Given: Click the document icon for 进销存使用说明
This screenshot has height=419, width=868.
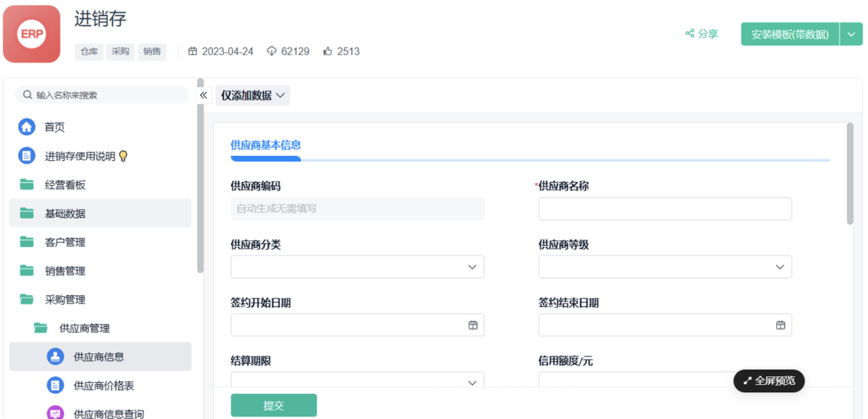Looking at the screenshot, I should [27, 156].
